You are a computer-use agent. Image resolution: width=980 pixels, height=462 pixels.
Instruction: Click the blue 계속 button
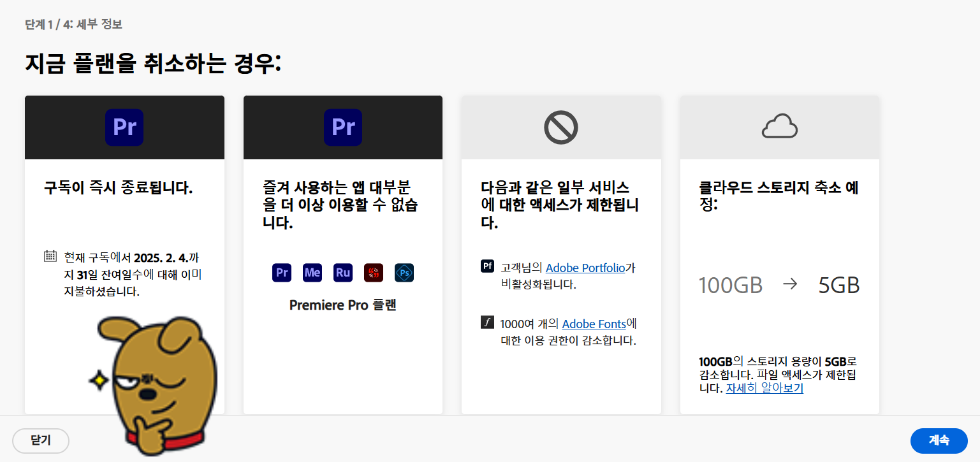point(939,440)
